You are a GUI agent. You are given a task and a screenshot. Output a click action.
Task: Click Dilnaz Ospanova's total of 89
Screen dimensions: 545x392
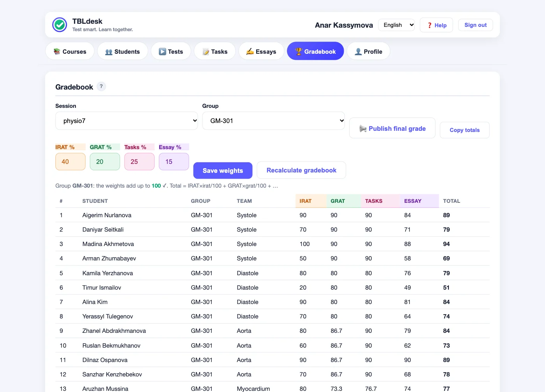coord(447,360)
